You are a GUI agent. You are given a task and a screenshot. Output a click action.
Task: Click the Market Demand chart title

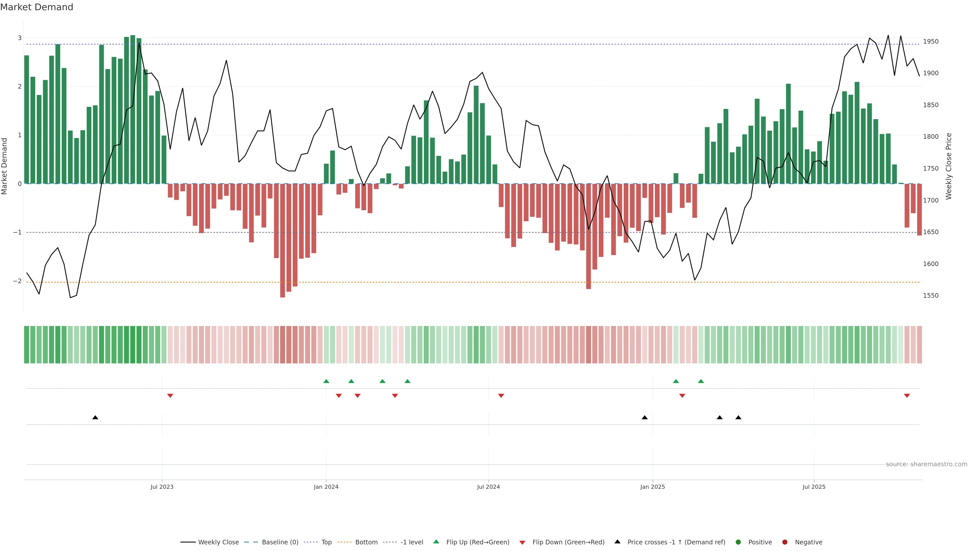coord(36,7)
